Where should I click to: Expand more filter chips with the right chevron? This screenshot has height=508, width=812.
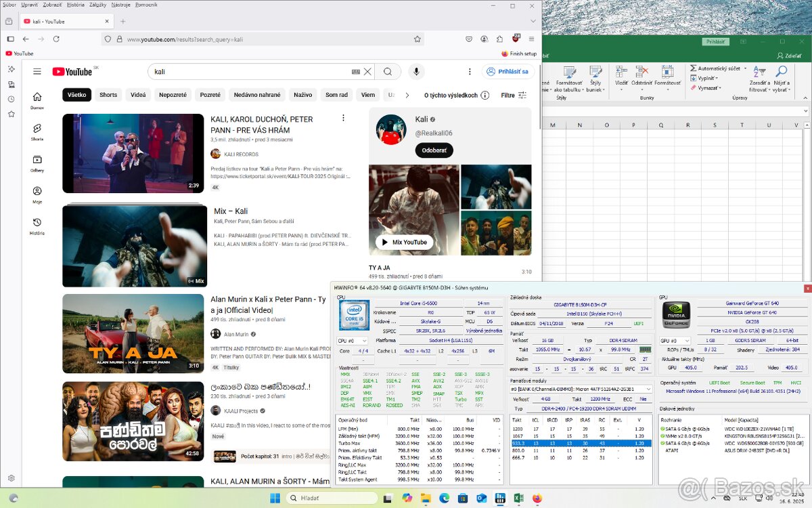(406, 95)
